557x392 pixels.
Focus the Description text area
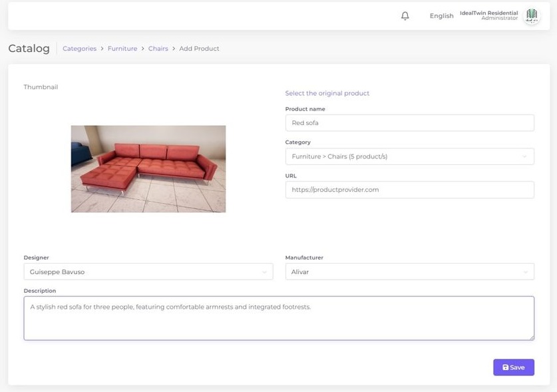tap(278, 318)
